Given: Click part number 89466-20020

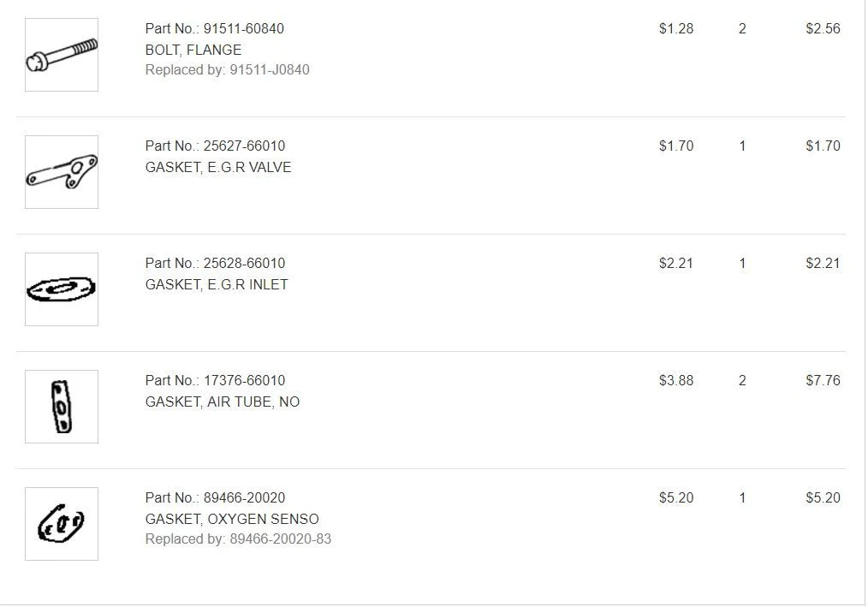Looking at the screenshot, I should tap(244, 498).
